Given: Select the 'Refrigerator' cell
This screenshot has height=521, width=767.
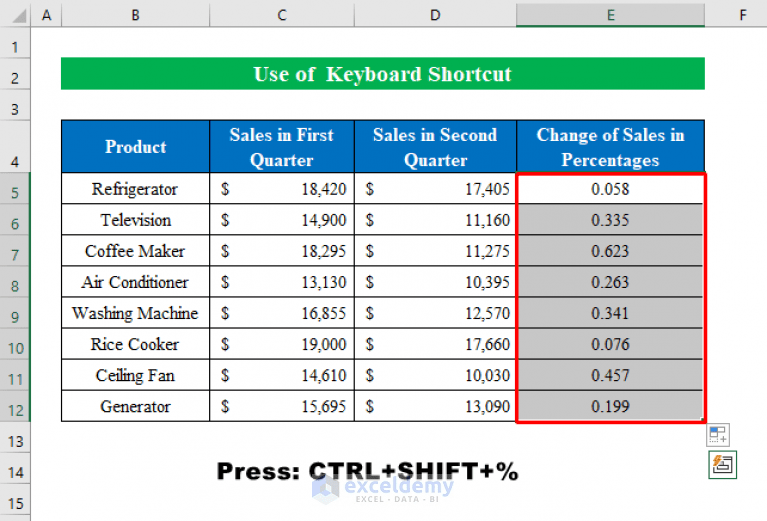Looking at the screenshot, I should click(135, 188).
